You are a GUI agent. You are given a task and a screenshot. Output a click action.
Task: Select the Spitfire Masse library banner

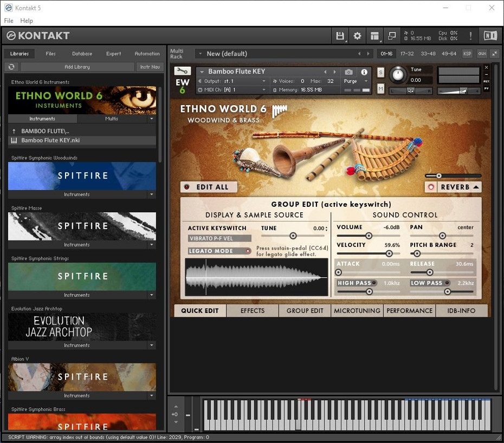[82, 226]
